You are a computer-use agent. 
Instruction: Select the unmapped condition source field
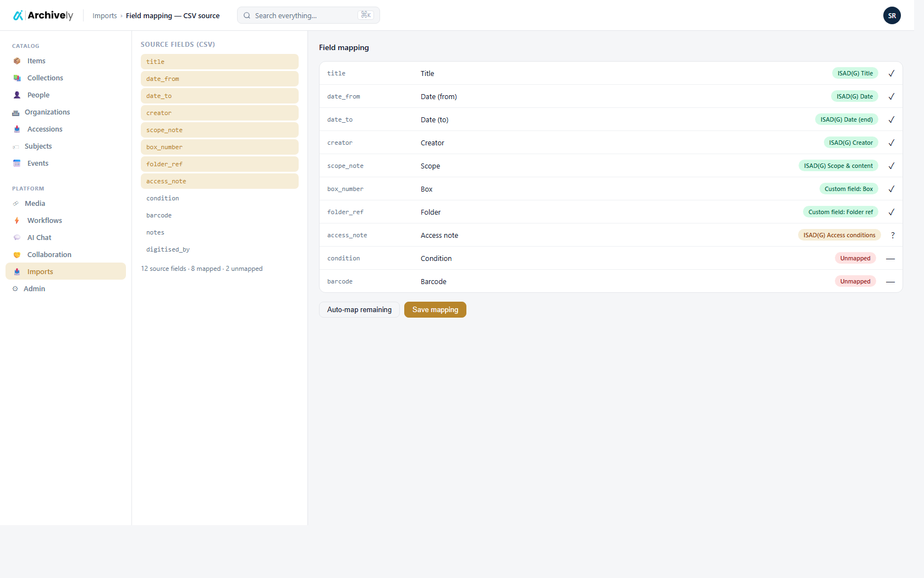point(219,198)
